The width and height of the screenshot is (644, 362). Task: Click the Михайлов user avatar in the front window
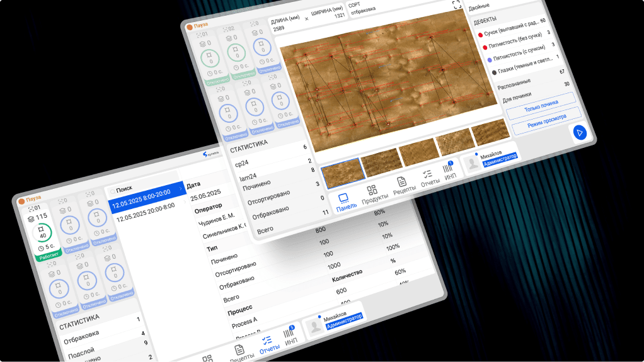pyautogui.click(x=471, y=163)
